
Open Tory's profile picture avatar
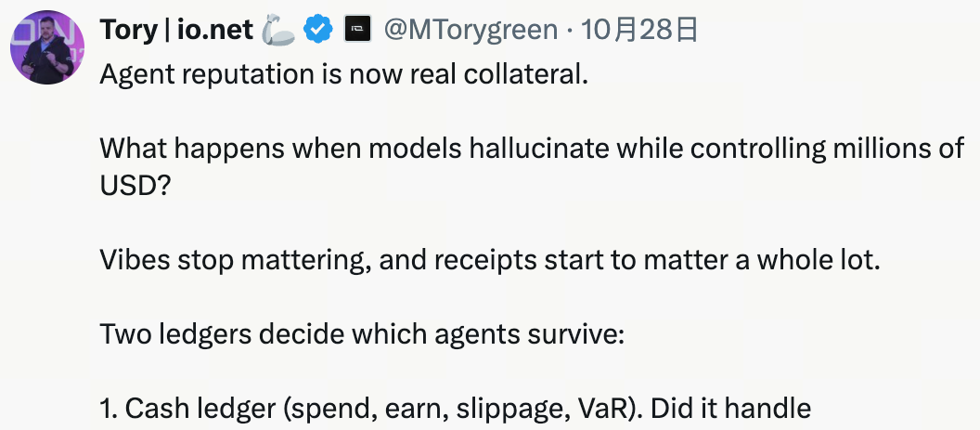(47, 47)
